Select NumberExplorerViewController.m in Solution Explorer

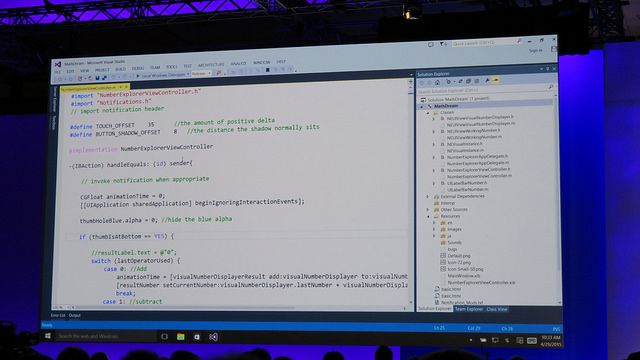(x=479, y=176)
